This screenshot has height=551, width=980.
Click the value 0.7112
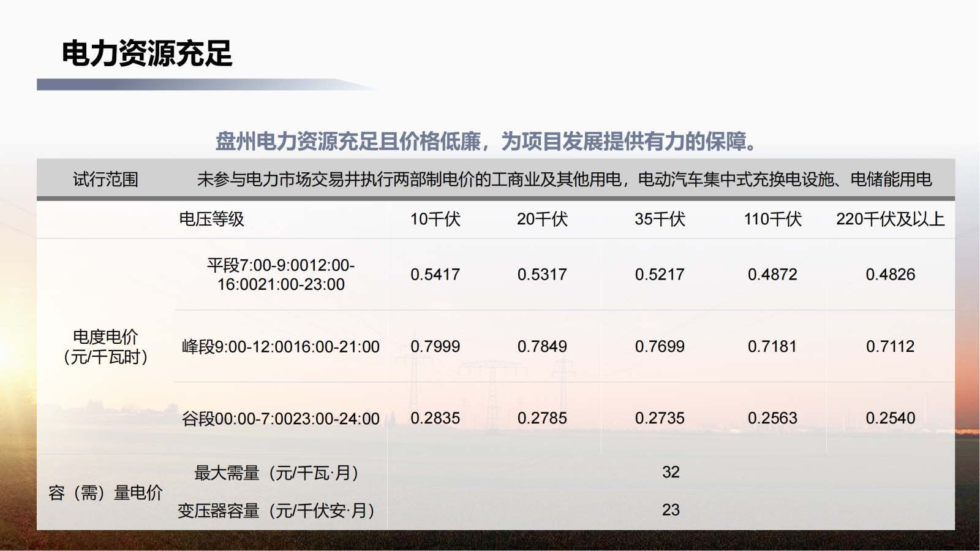890,346
